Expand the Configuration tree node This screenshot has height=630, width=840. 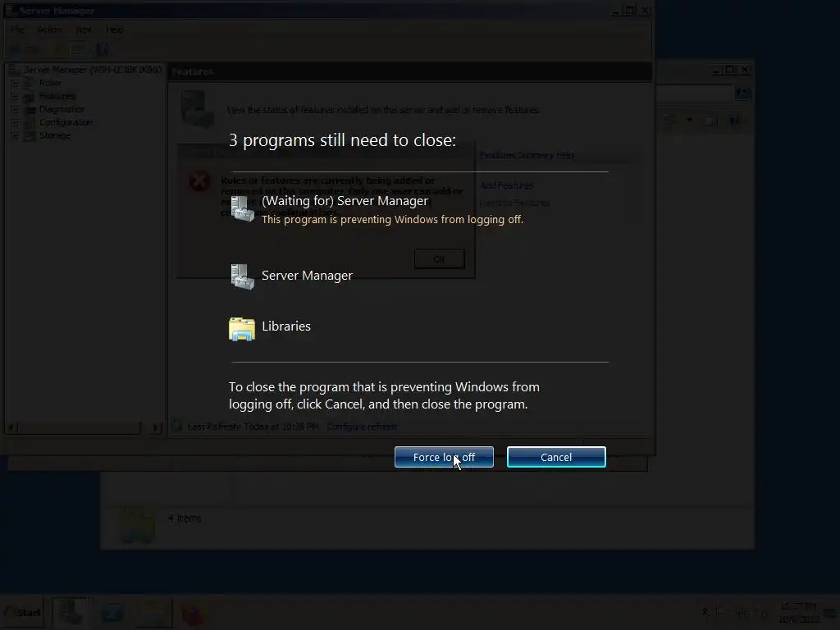(x=15, y=123)
